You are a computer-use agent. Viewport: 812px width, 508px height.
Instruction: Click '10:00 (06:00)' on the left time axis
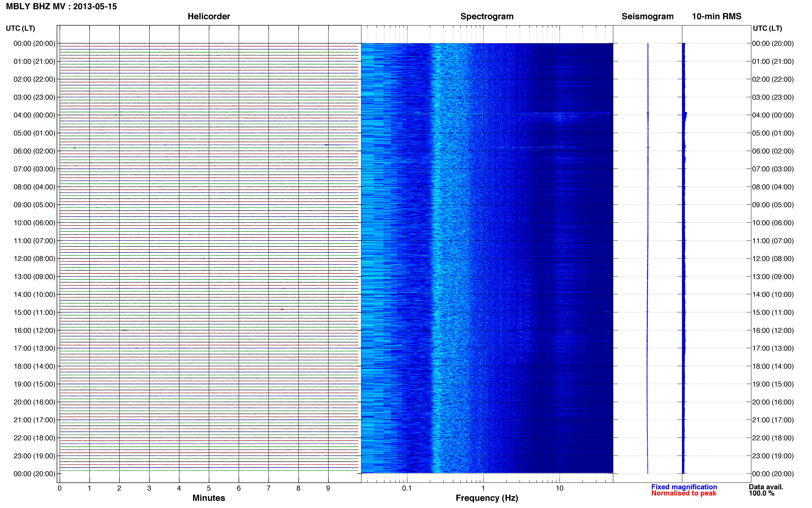(34, 223)
